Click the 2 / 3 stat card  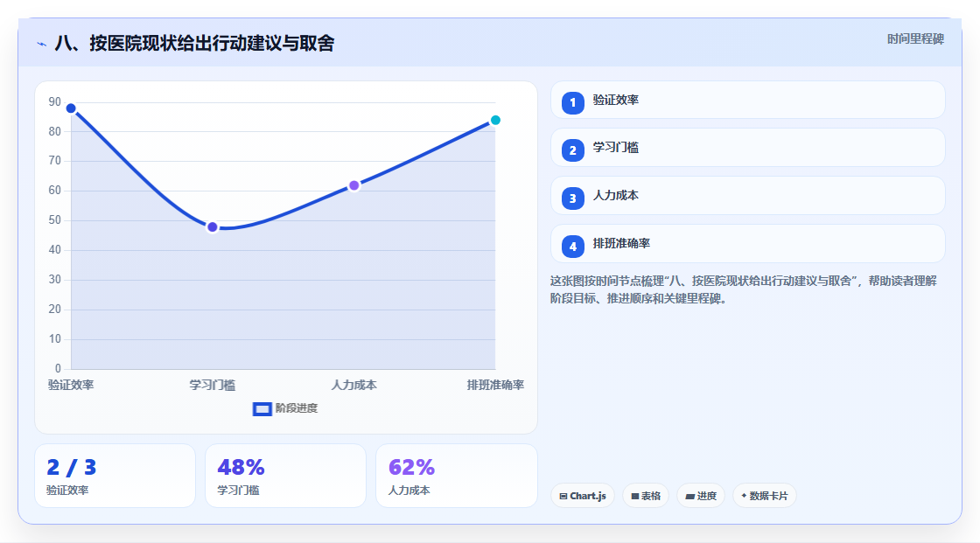point(115,477)
